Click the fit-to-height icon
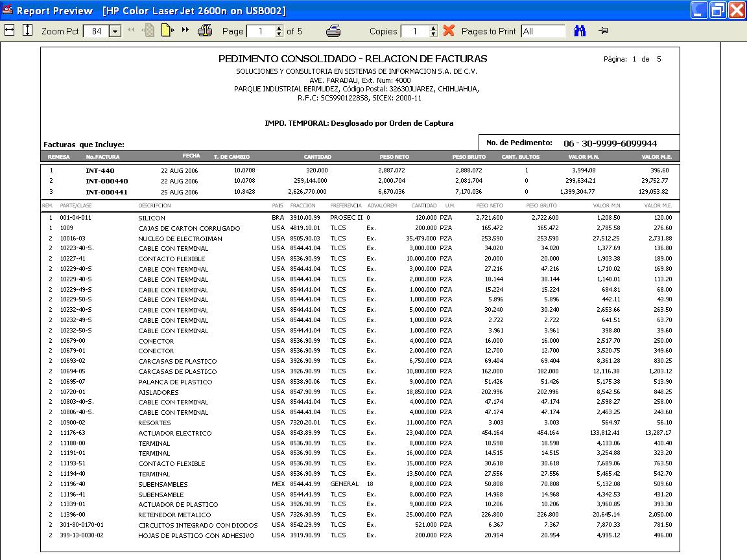The image size is (747, 560). (x=28, y=30)
